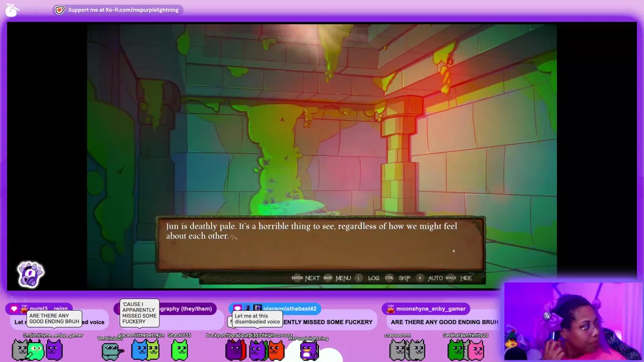Screen dimensions: 644x362
Task: Click the 'Let me at this disembodied voice' bubble
Action: [x=257, y=319]
